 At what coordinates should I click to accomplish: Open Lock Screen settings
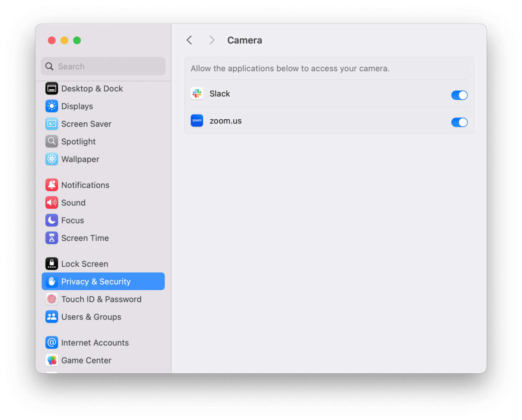point(103,264)
